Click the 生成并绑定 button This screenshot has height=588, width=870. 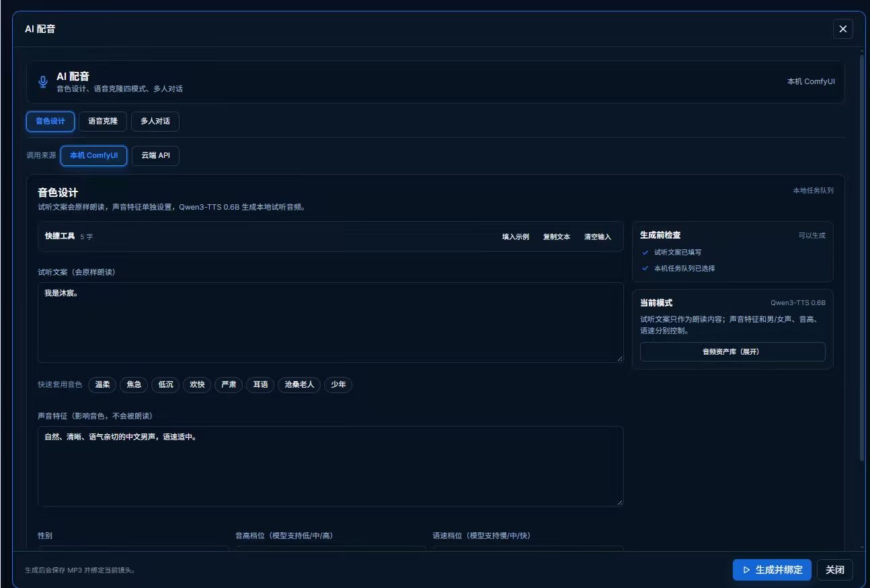tap(772, 570)
